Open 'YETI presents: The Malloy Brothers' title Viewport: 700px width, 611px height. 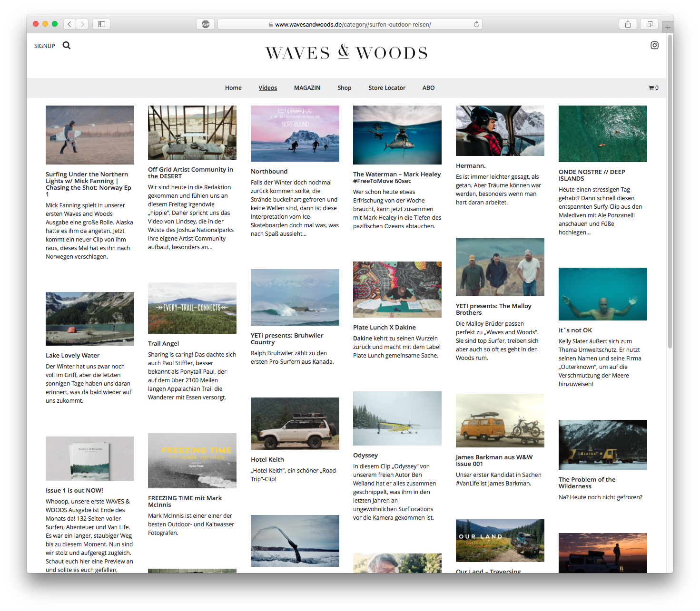(x=493, y=309)
